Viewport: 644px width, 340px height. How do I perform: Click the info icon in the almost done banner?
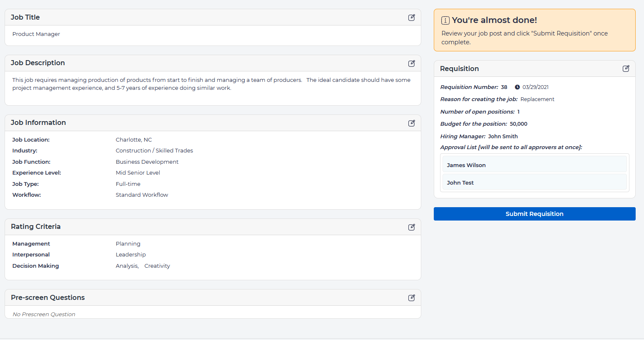445,20
